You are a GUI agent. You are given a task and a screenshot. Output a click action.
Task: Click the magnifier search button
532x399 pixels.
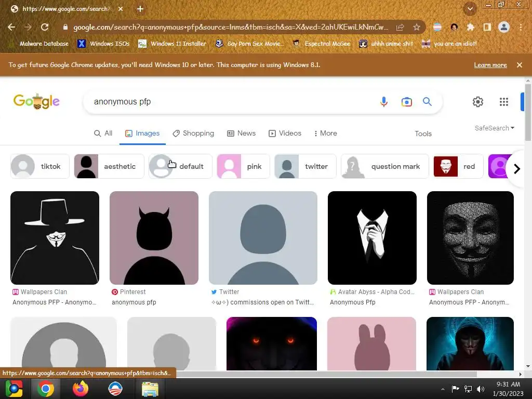427,101
